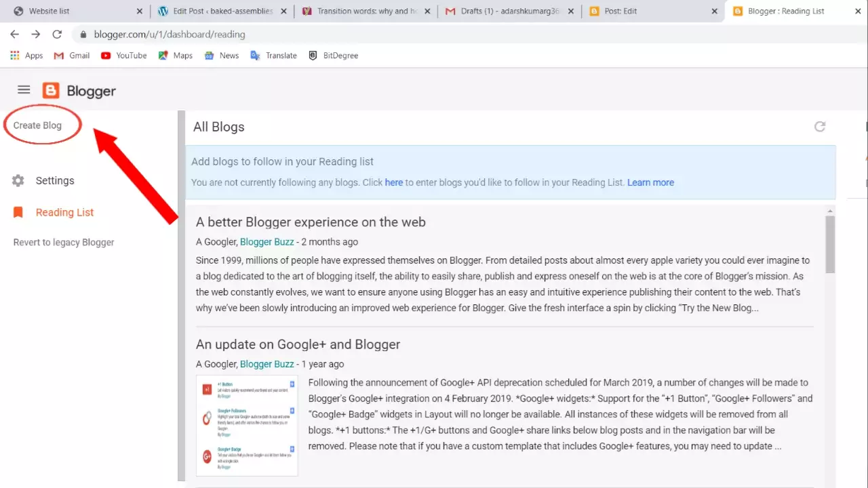Click the Reading List bookmark icon

tap(18, 212)
